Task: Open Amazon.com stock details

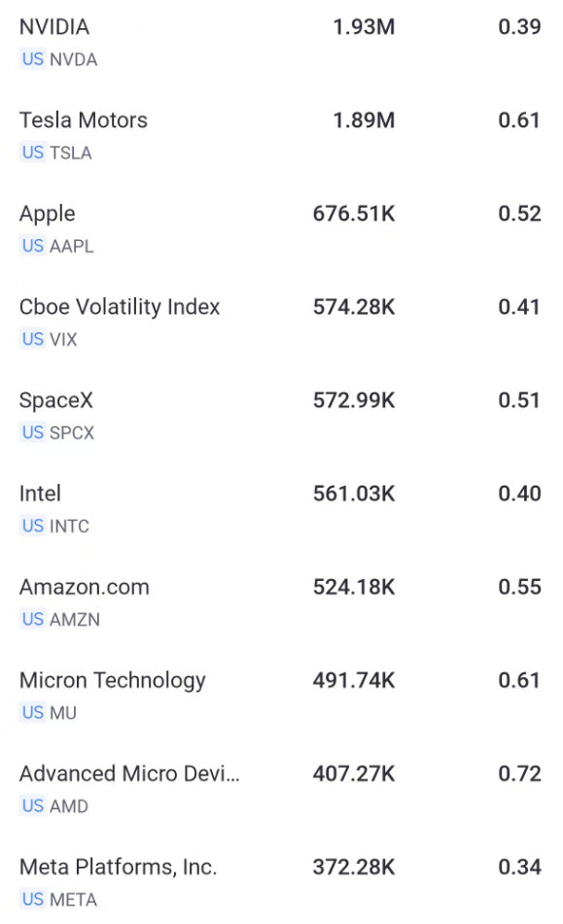Action: (x=281, y=602)
